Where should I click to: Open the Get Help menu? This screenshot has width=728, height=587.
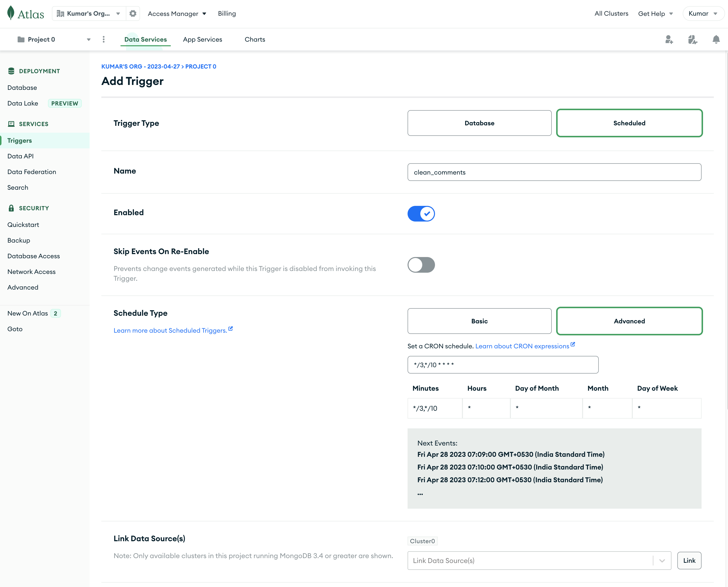point(655,13)
